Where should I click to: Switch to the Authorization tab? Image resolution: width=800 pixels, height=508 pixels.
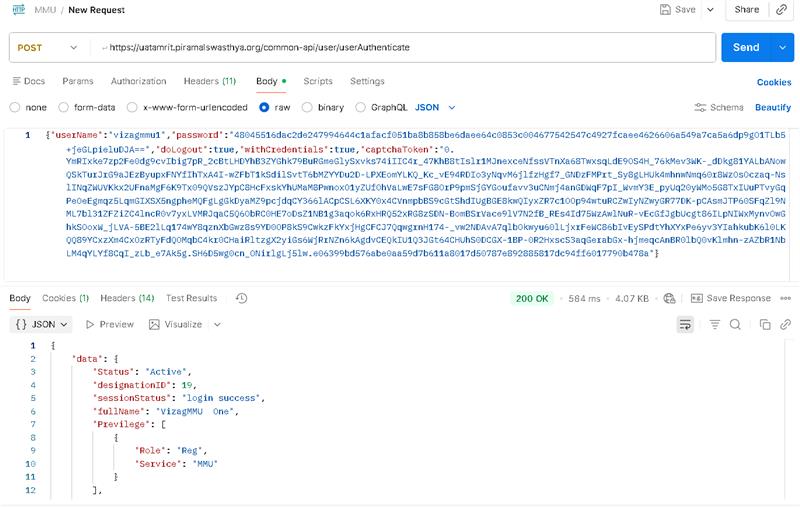138,81
